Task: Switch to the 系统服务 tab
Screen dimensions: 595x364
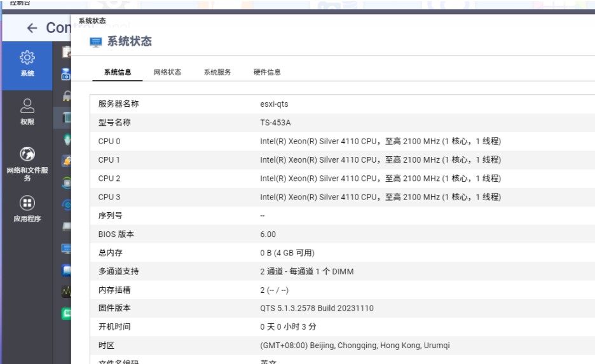Action: [x=217, y=72]
